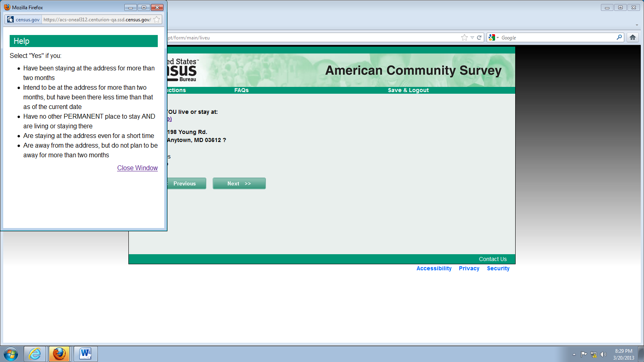Viewport: 644px width, 362px height.
Task: Switch to Firefox on the taskbar
Action: click(59, 354)
